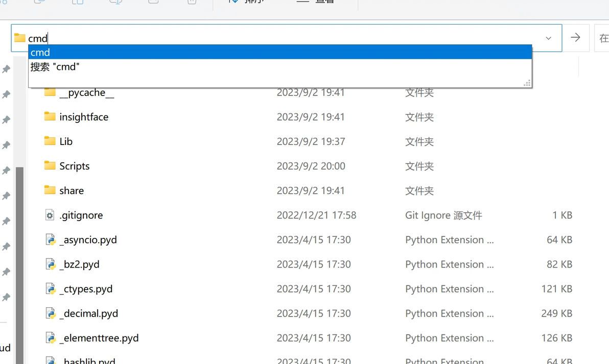Select the _ctypes.pyd Python file icon
The height and width of the screenshot is (364, 609).
(x=50, y=289)
